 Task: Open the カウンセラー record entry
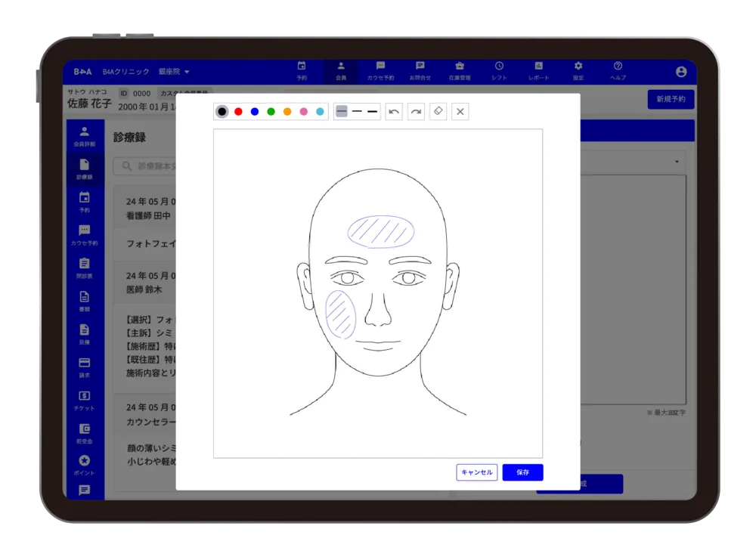(x=145, y=414)
